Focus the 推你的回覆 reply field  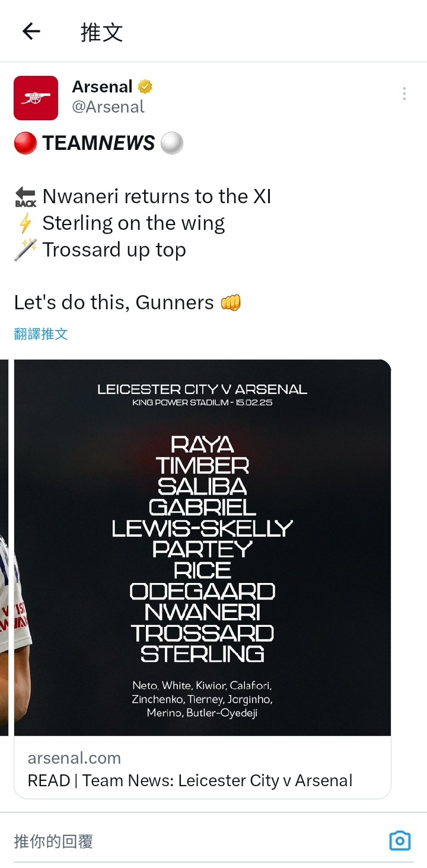pyautogui.click(x=196, y=841)
